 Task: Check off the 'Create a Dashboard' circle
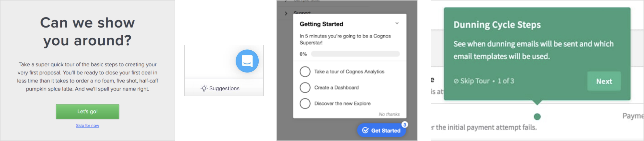click(x=305, y=88)
